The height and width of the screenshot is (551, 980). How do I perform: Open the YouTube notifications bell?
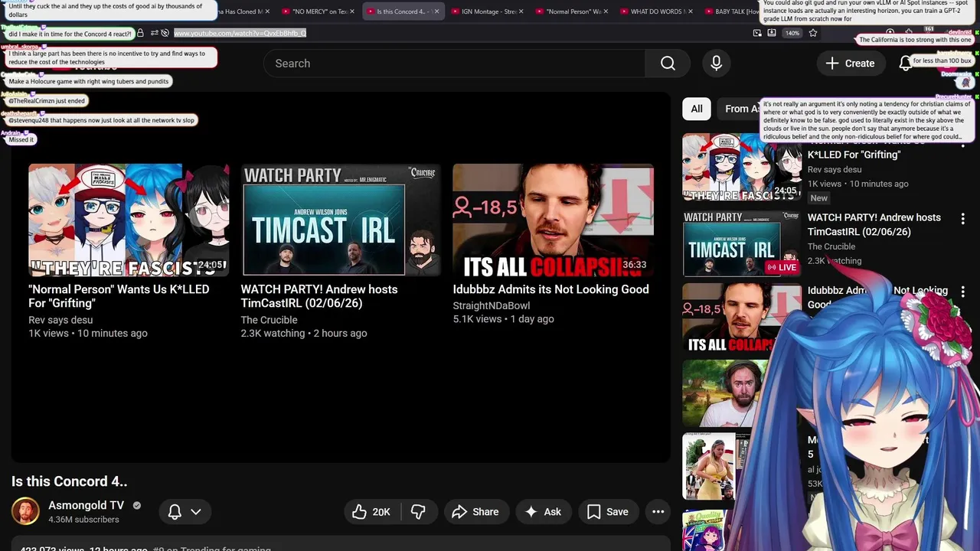coord(905,64)
